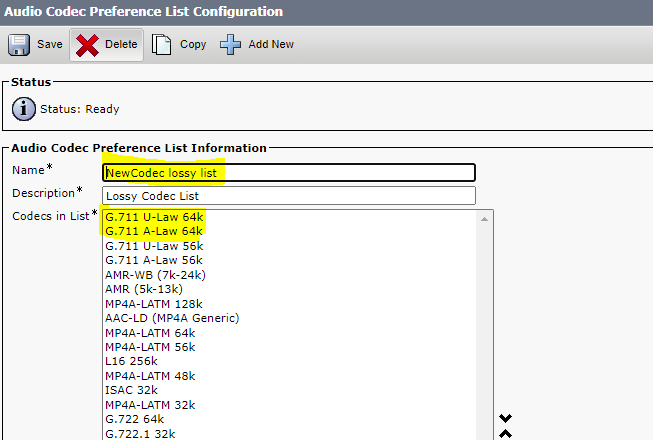Viewport: 653px width, 440px height.
Task: Select MP4A-LATM 64k codec
Action: [150, 333]
